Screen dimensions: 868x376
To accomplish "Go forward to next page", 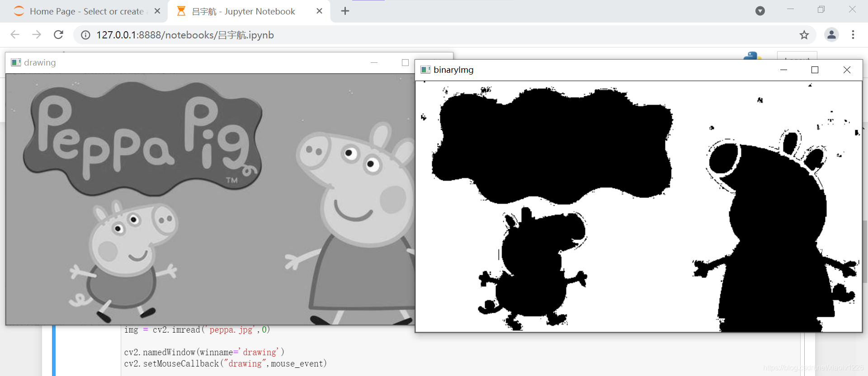I will (x=37, y=35).
